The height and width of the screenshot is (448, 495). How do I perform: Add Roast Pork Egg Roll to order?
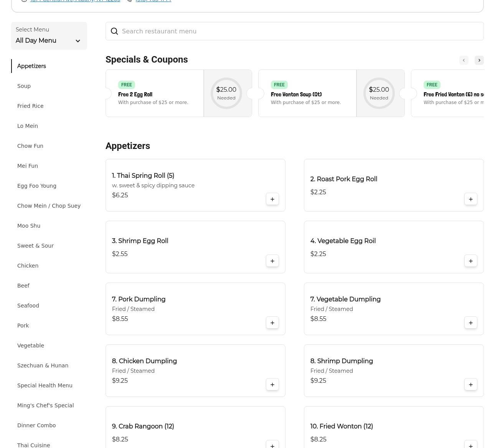coord(470,199)
